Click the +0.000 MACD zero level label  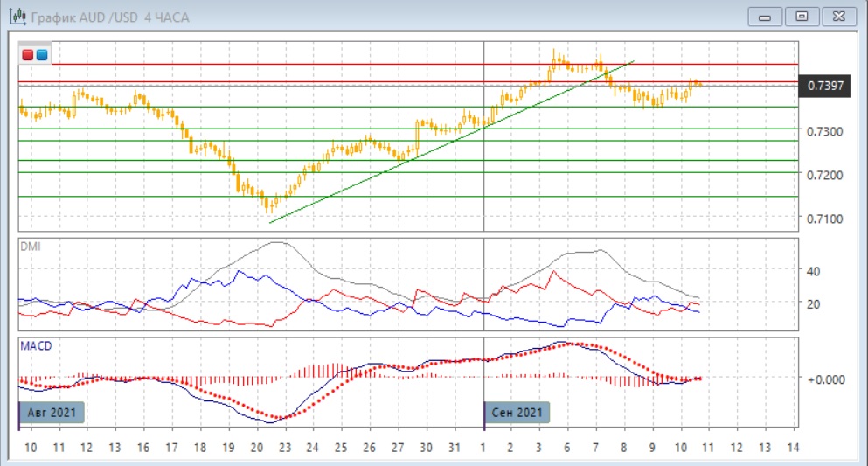click(824, 379)
